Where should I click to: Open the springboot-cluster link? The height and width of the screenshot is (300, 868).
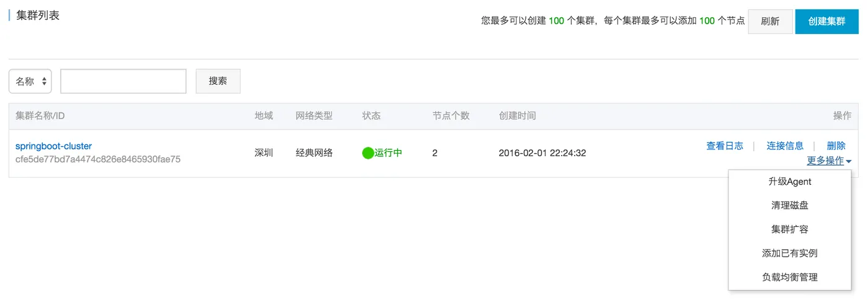[x=53, y=146]
